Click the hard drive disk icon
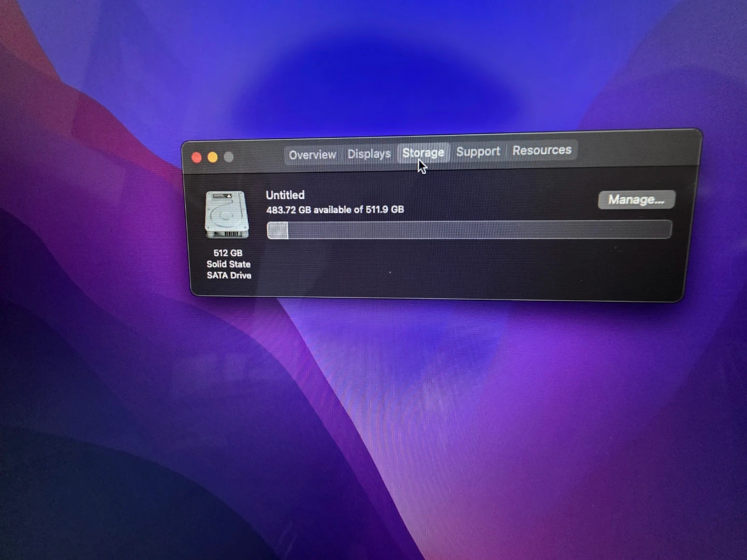747x560 pixels. click(x=227, y=215)
